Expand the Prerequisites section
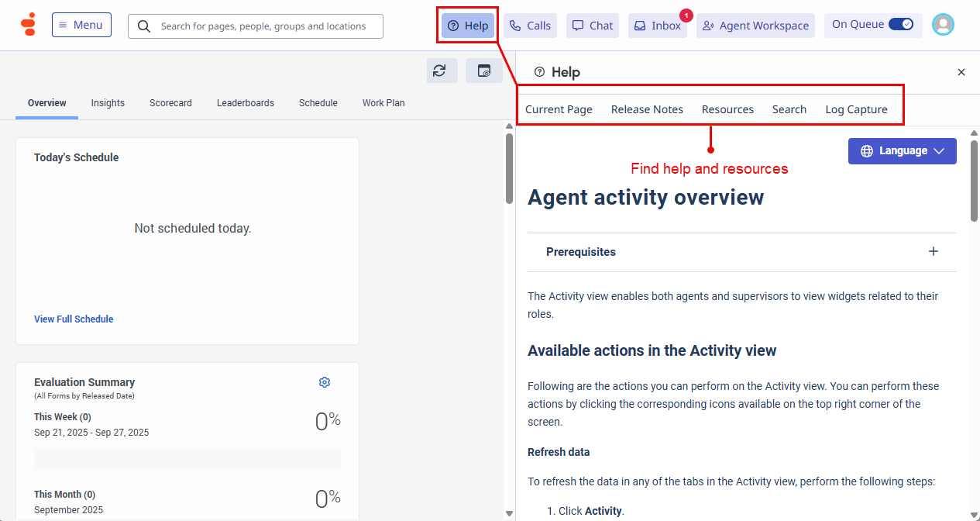The width and height of the screenshot is (980, 521). (x=934, y=251)
